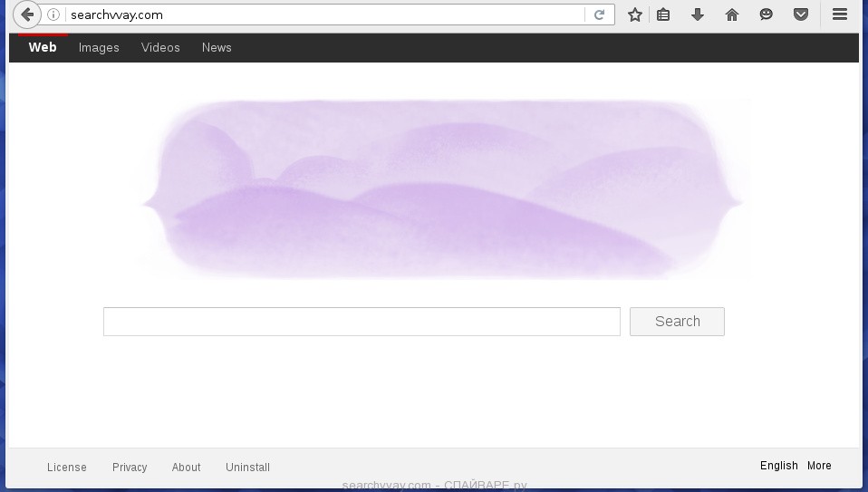Select the English language link

point(778,466)
